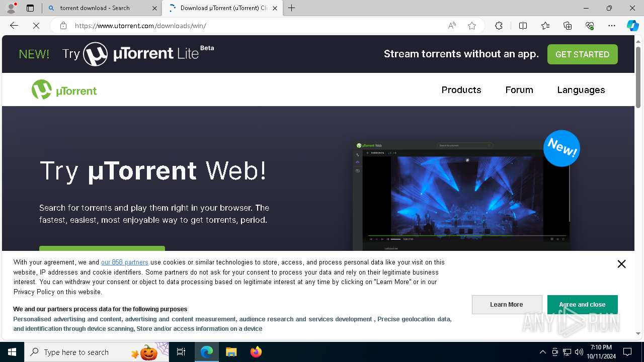Open a new tab with plus icon
The height and width of the screenshot is (362, 644).
(292, 8)
